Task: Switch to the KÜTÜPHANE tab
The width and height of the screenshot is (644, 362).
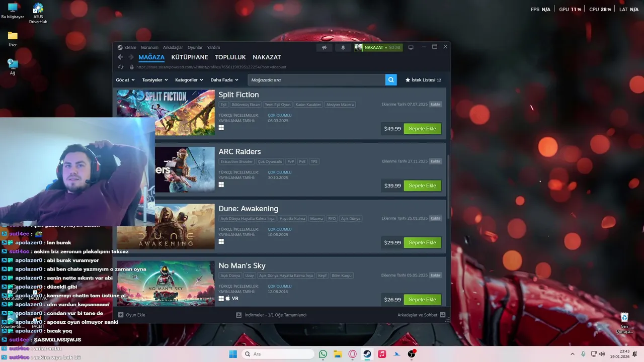Action: pyautogui.click(x=190, y=57)
